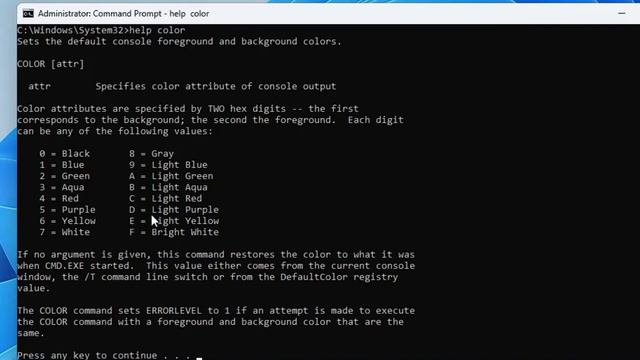
Task: Select the '3 = Aqua' entry
Action: (62, 187)
